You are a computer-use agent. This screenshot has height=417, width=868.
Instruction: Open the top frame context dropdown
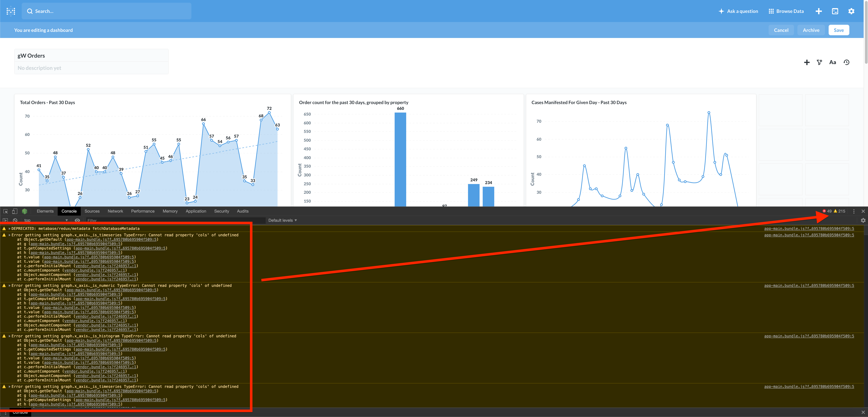45,220
